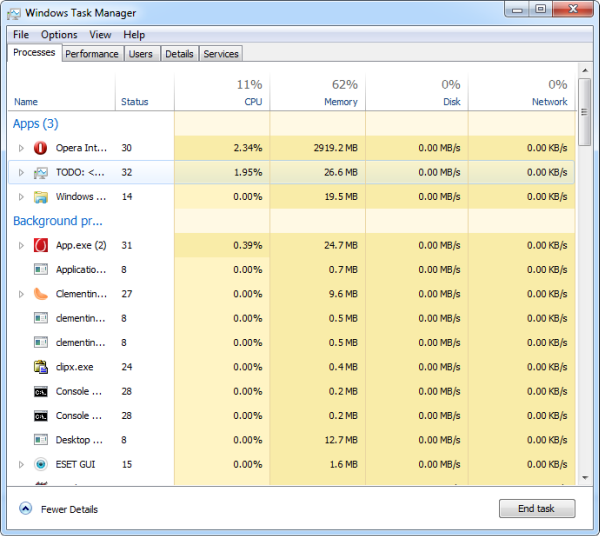Click the Desktop process icon

(x=41, y=440)
